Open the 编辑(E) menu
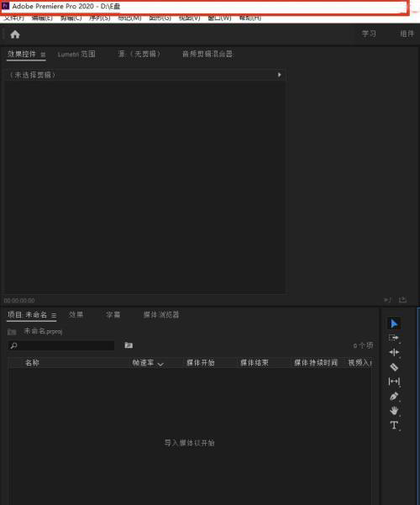Screen dimensions: 420x505 pyautogui.click(x=42, y=18)
